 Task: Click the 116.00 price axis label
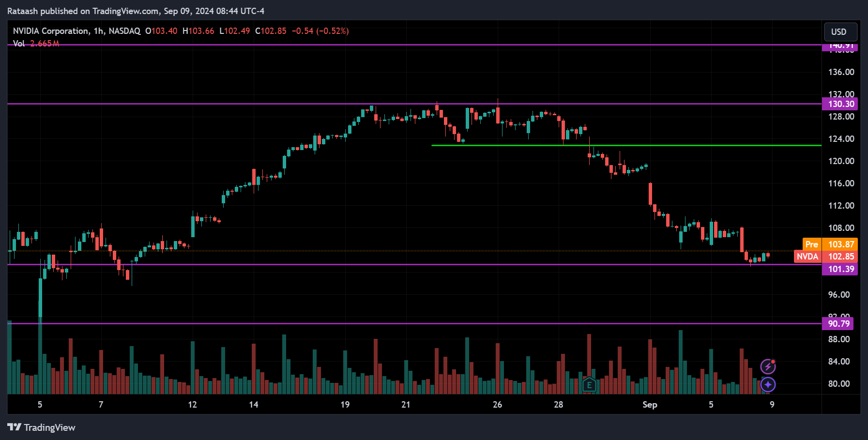tap(841, 183)
